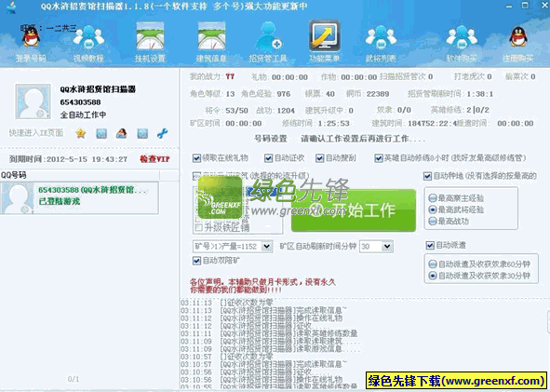Click the 号码设置 heading
Viewport: 550px width, 392px height.
(x=271, y=139)
